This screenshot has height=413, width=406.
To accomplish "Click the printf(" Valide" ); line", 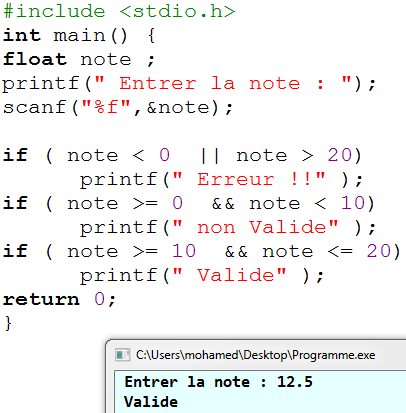I will click(x=202, y=275).
